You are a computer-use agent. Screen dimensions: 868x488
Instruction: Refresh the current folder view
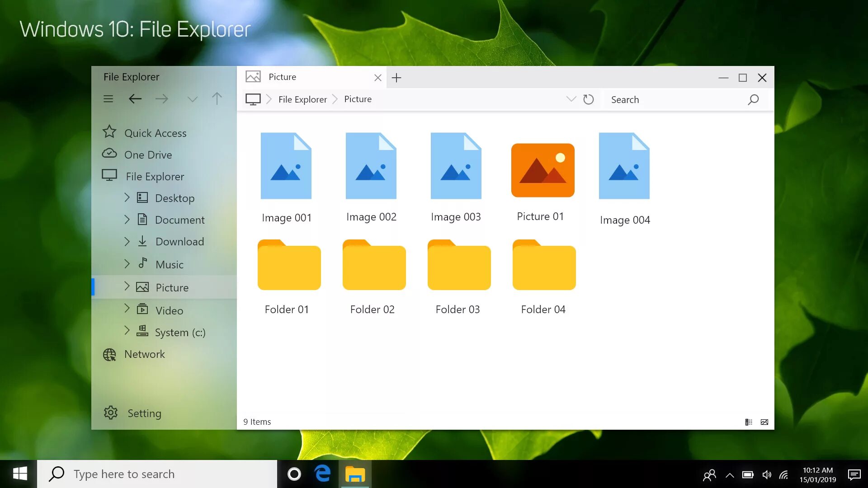(x=588, y=99)
